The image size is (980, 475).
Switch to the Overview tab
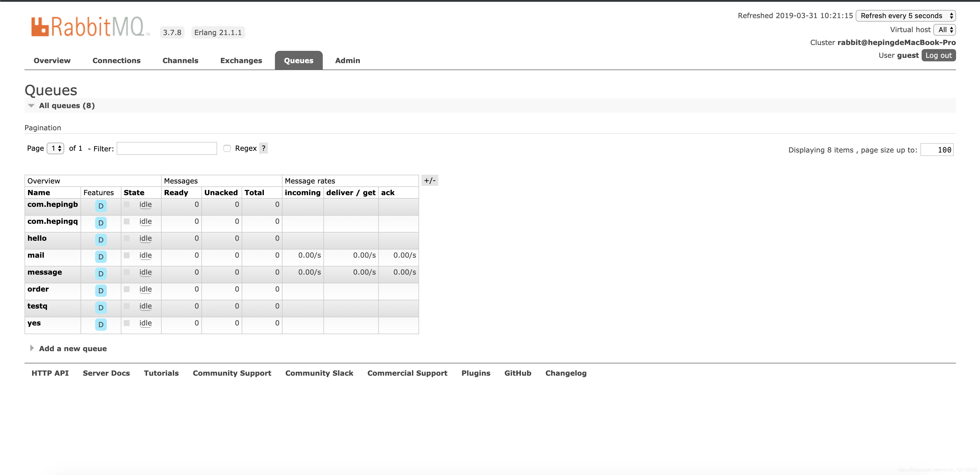[x=52, y=60]
